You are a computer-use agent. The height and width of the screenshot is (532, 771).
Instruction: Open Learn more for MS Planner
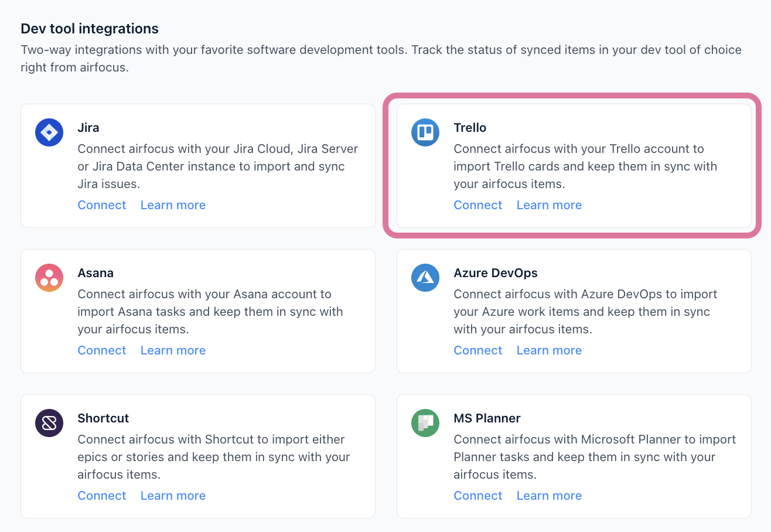click(549, 496)
